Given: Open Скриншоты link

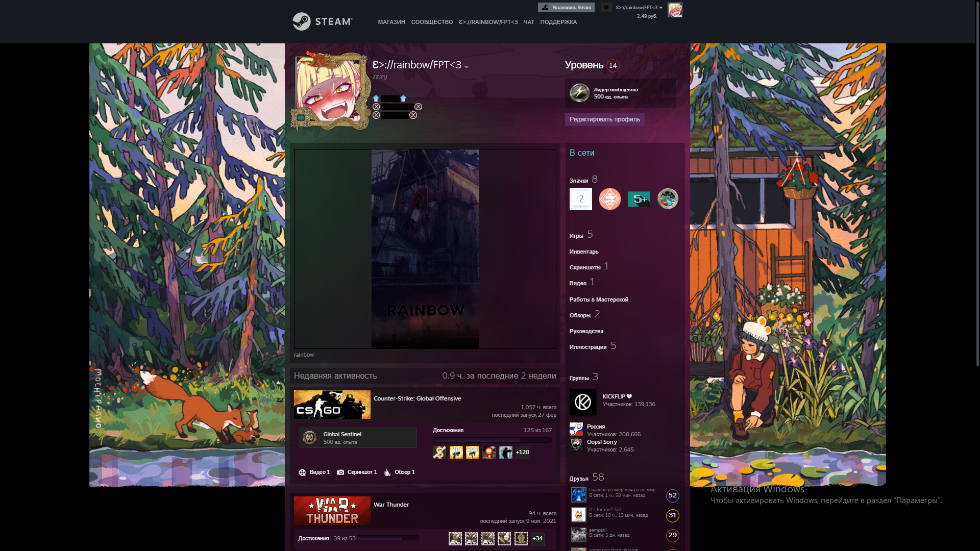Looking at the screenshot, I should (585, 267).
